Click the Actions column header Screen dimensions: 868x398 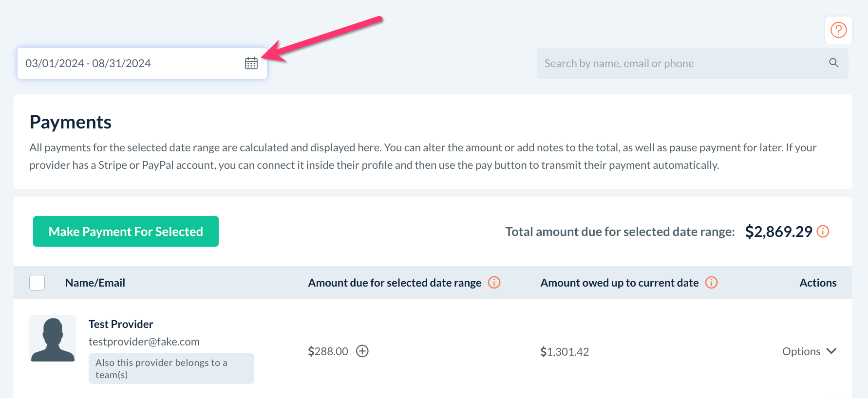tap(818, 283)
